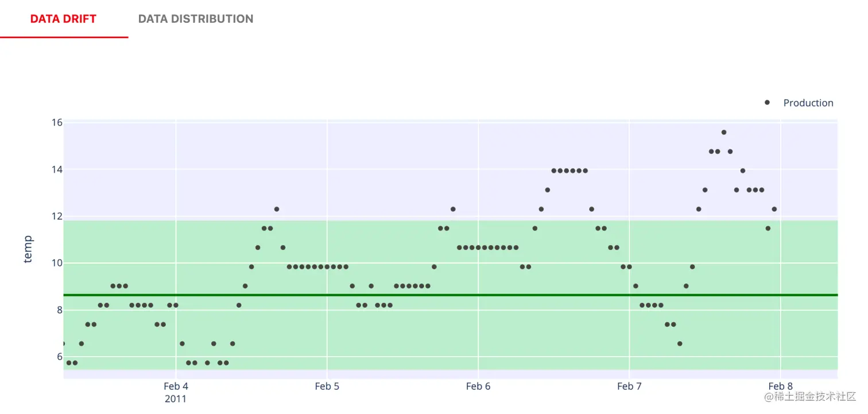The width and height of the screenshot is (868, 414).
Task: Click the 2011 year label under Feb 4
Action: point(176,399)
